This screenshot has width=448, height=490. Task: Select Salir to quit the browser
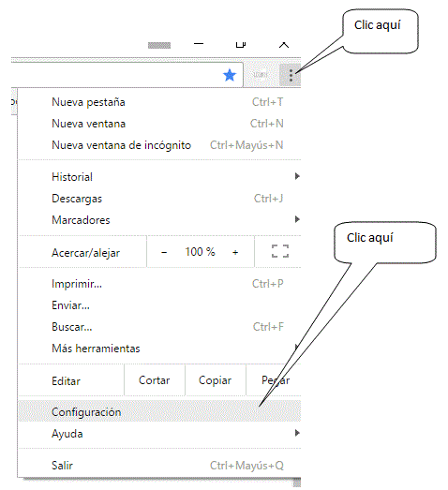click(159, 466)
